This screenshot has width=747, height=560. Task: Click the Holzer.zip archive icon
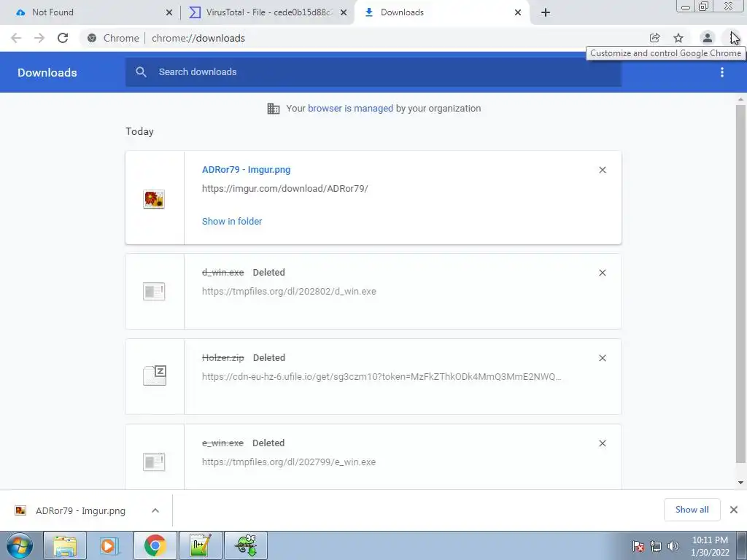pos(155,376)
